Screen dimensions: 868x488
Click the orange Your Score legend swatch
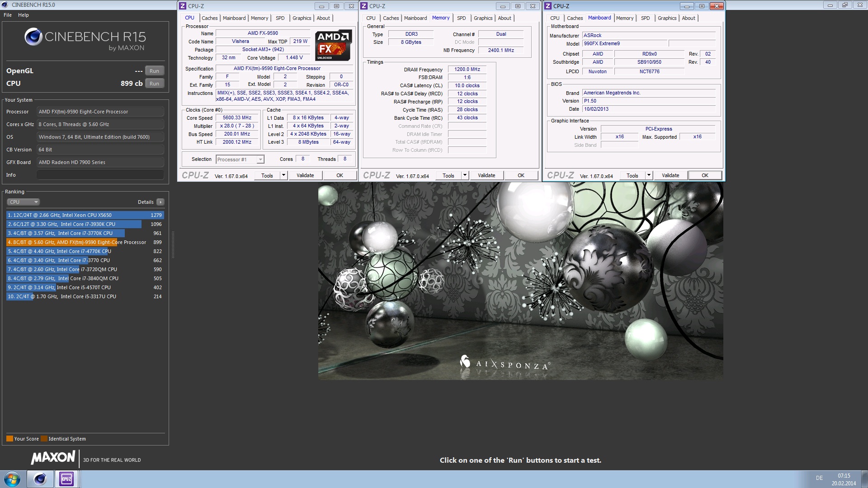[x=9, y=439]
